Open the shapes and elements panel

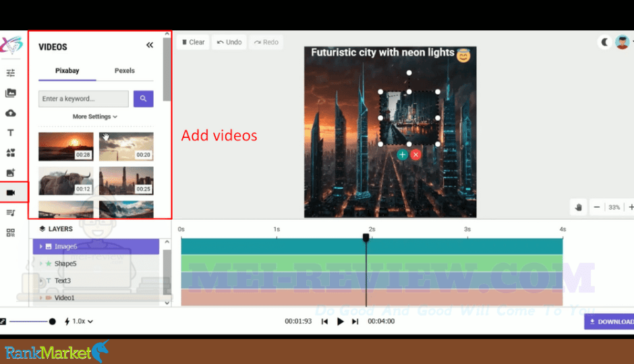[x=11, y=153]
